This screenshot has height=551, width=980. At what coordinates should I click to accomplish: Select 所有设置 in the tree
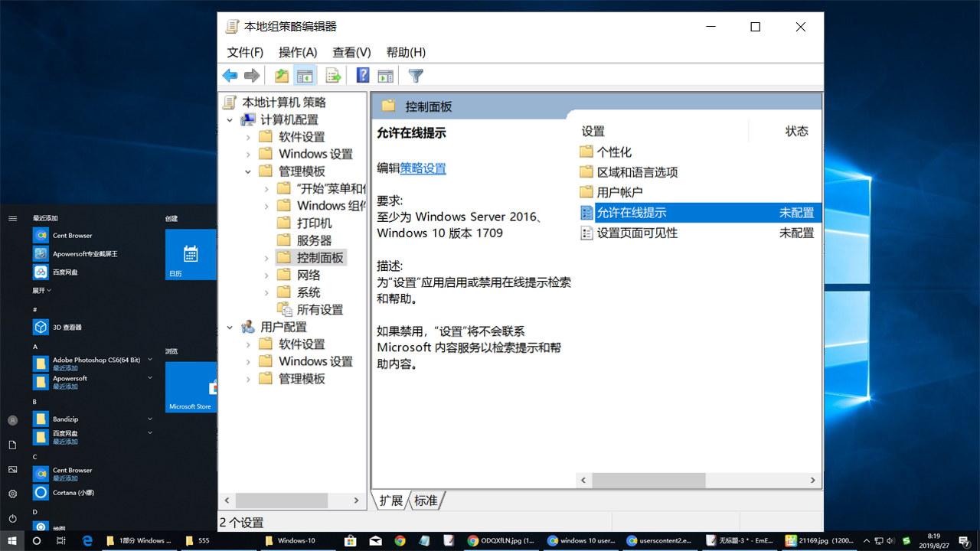pyautogui.click(x=320, y=309)
